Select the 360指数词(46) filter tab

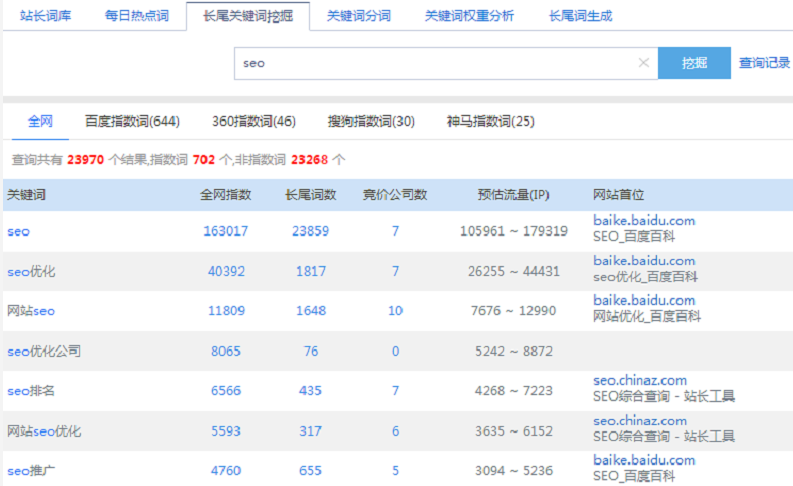(x=253, y=121)
